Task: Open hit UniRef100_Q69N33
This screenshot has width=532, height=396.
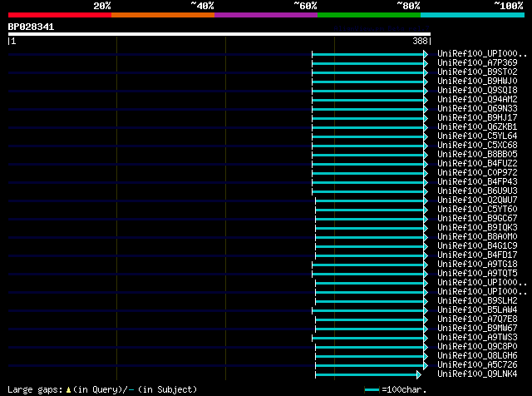Action: pos(477,108)
